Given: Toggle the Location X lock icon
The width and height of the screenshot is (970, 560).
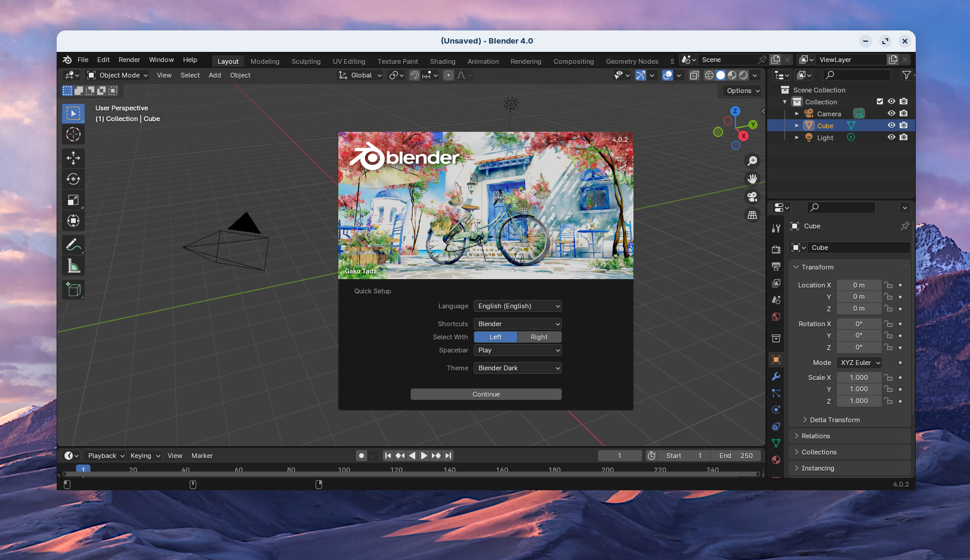Looking at the screenshot, I should (888, 285).
